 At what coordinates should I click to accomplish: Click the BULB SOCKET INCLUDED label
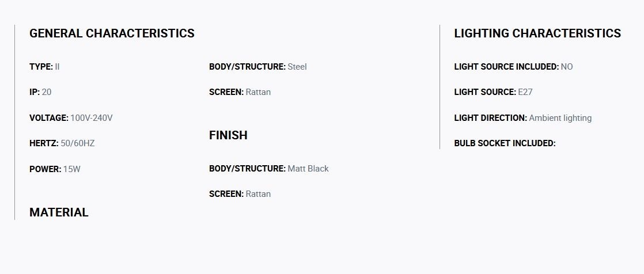[505, 143]
